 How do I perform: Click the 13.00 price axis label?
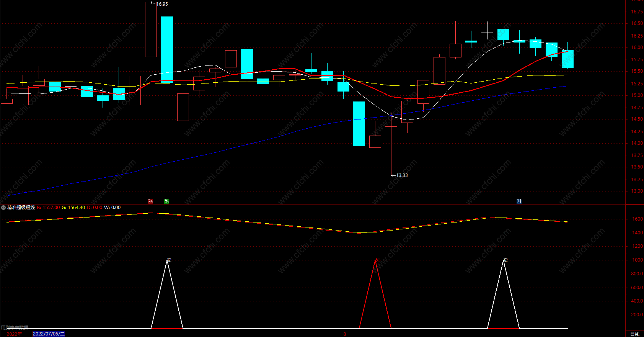[x=637, y=191]
